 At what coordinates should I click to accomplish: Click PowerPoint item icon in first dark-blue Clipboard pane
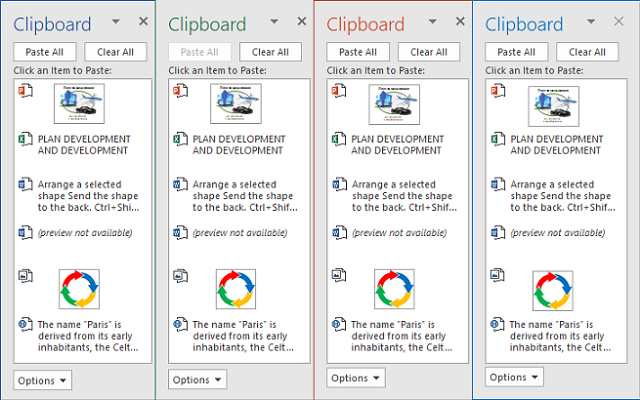tap(25, 91)
